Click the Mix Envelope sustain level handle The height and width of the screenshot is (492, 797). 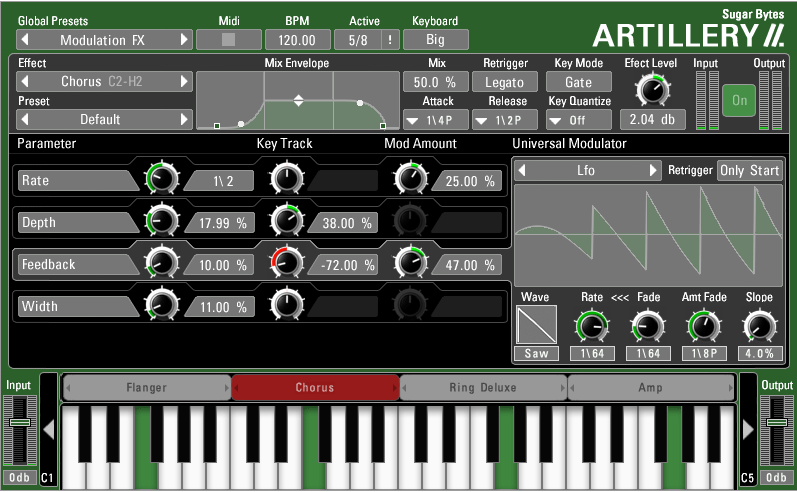pos(298,100)
